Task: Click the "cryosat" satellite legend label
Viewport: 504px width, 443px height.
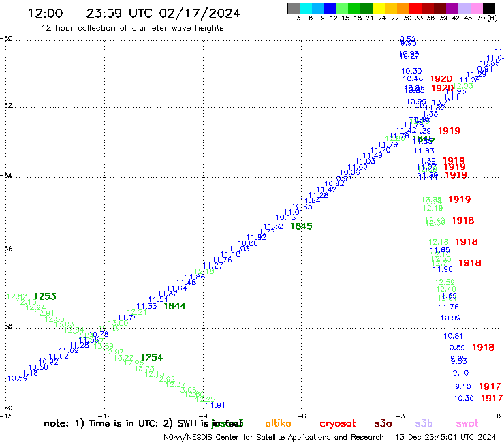Action: (338, 424)
